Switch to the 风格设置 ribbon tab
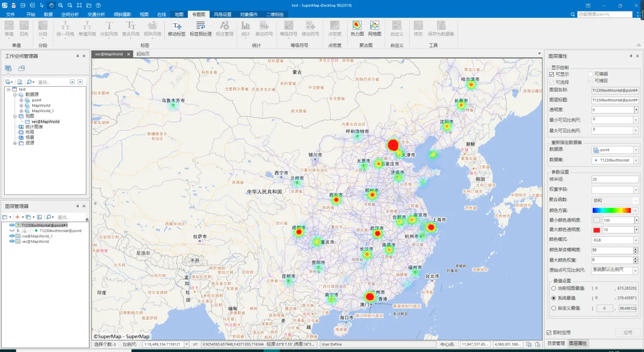 [222, 15]
